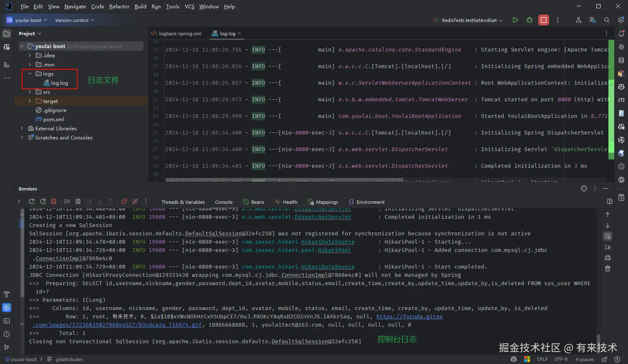Open the Refactor menu
The width and height of the screenshot is (628, 364).
tap(119, 6)
